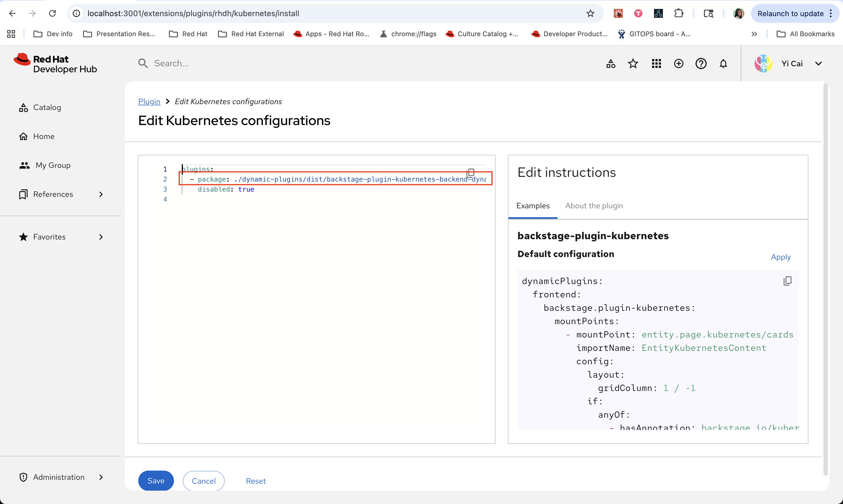Open the Yi Cai user dropdown
Viewport: 843px width, 504px height.
[818, 63]
